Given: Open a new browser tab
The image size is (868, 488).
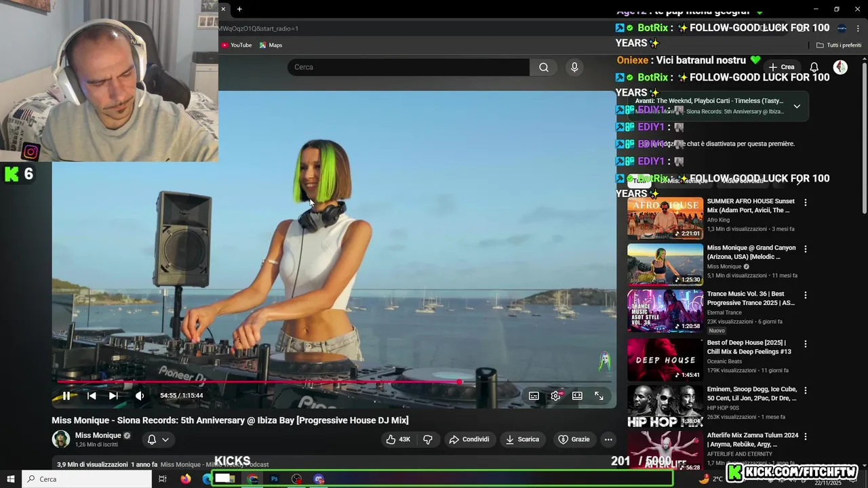Looking at the screenshot, I should pos(239,9).
